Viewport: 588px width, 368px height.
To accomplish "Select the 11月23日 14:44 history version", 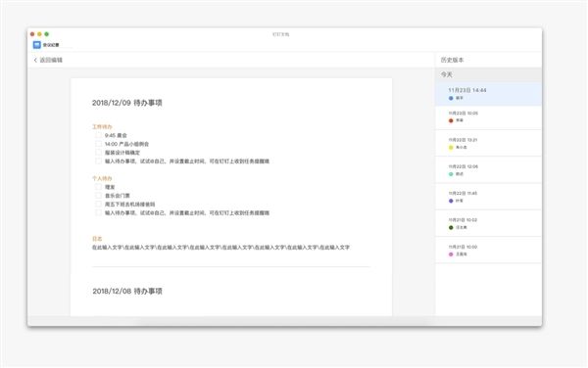I will (x=488, y=94).
